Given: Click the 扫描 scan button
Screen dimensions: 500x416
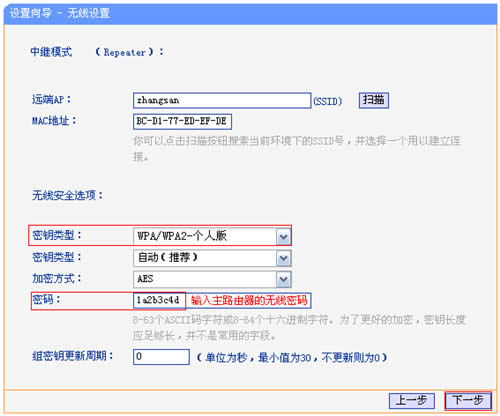Looking at the screenshot, I should (x=374, y=100).
